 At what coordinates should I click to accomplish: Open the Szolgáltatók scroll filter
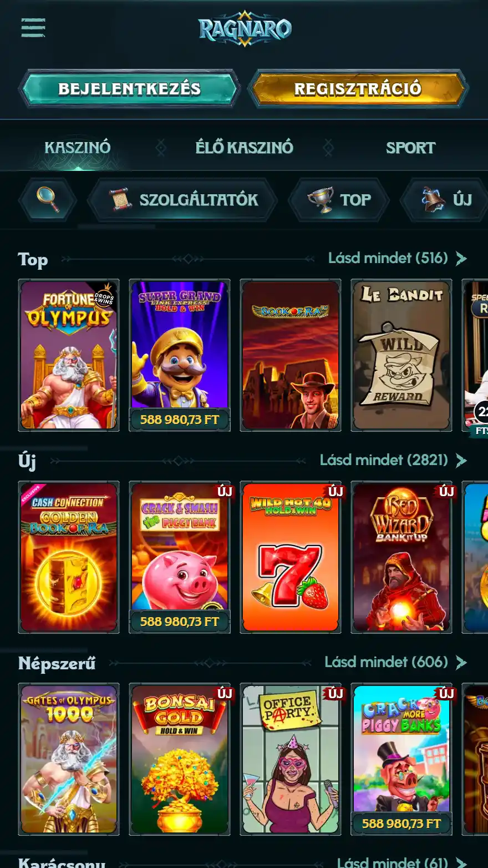pos(182,199)
